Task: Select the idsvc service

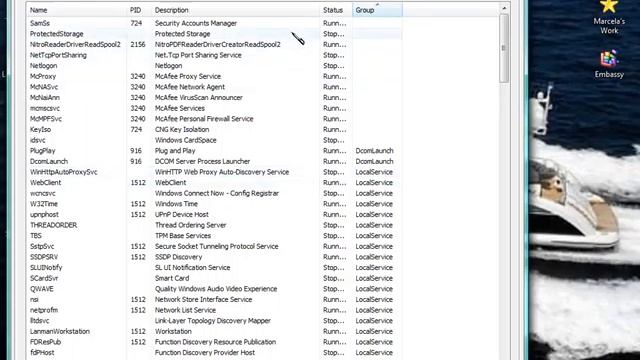Action: pyautogui.click(x=38, y=140)
